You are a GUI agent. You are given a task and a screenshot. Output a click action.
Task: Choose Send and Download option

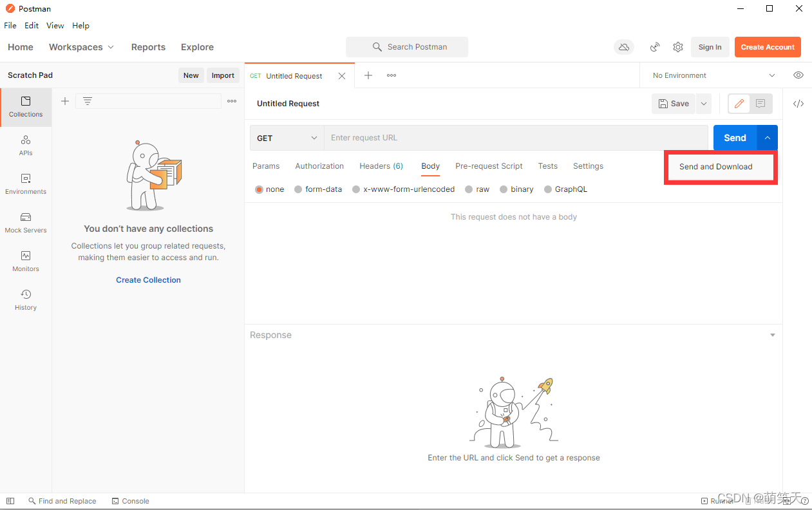coord(716,167)
